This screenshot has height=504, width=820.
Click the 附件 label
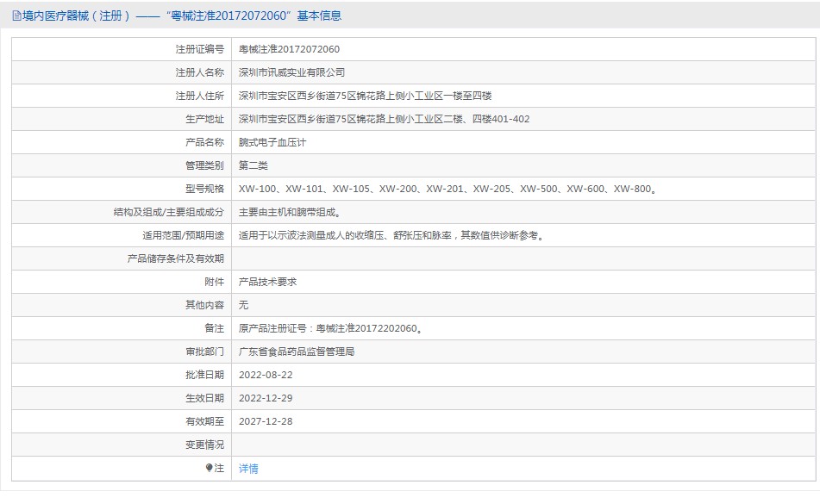[215, 282]
